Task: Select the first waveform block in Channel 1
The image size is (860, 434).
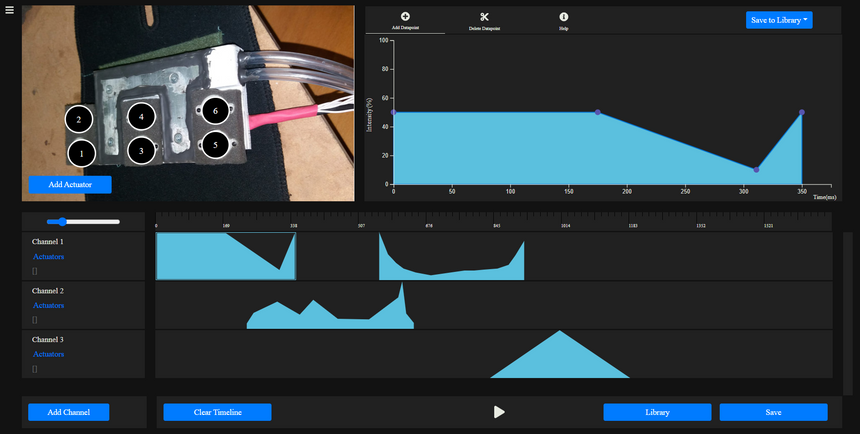Action: (225, 257)
